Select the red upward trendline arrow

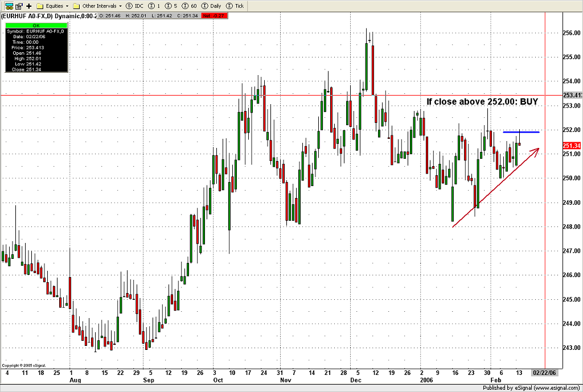tap(495, 188)
